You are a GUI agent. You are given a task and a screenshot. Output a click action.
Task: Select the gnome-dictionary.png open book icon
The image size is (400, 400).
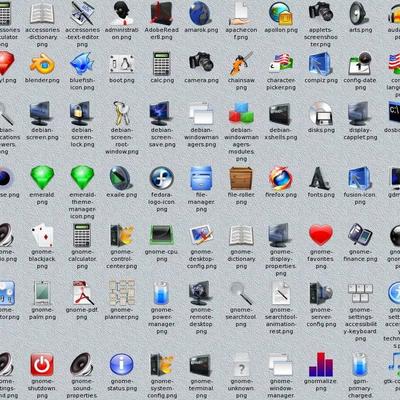tap(241, 236)
